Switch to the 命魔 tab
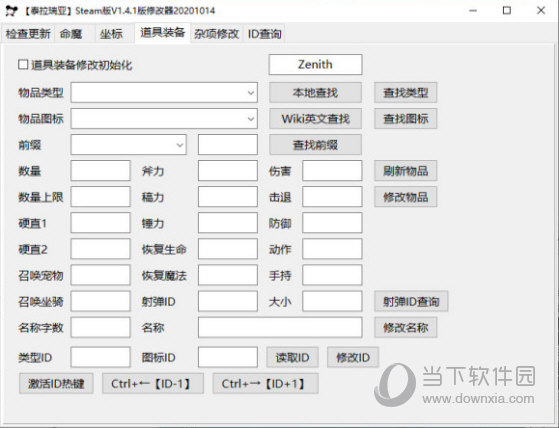The height and width of the screenshot is (428, 559). pyautogui.click(x=71, y=34)
